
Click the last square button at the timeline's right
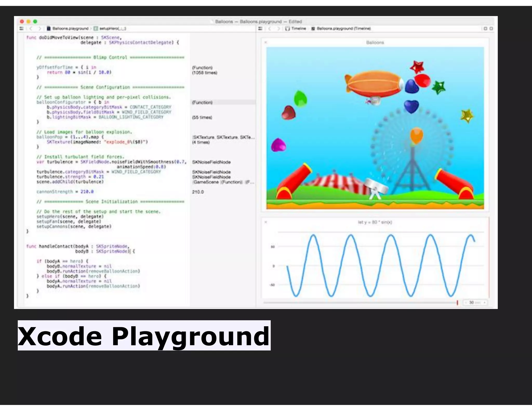click(x=491, y=29)
